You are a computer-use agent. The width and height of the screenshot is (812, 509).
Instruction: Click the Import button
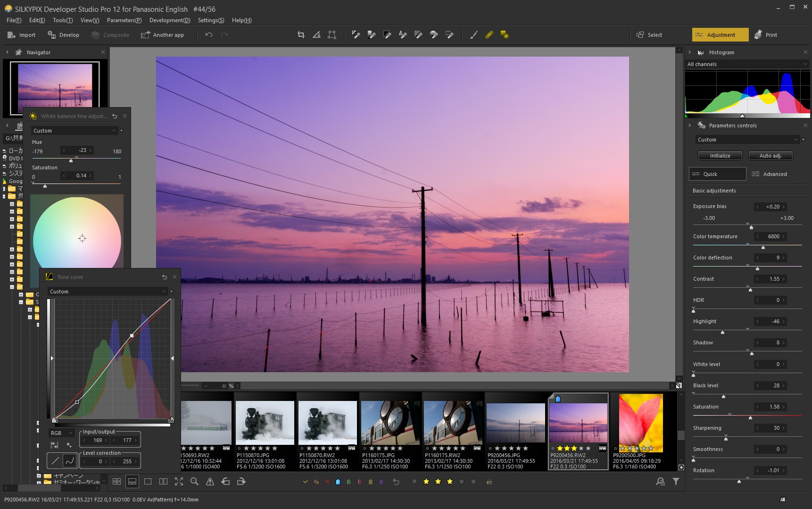pyautogui.click(x=22, y=35)
